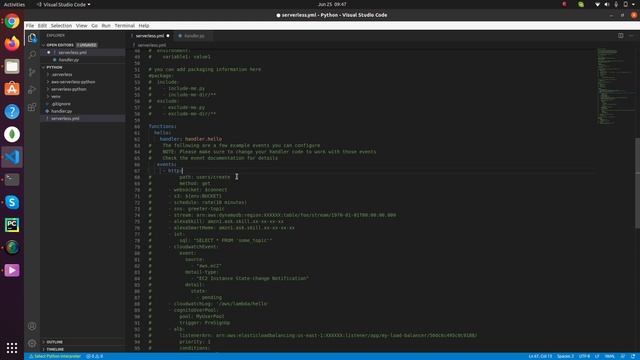Viewport: 640px width, 360px height.
Task: Open the Selection menu
Action: coord(61,25)
